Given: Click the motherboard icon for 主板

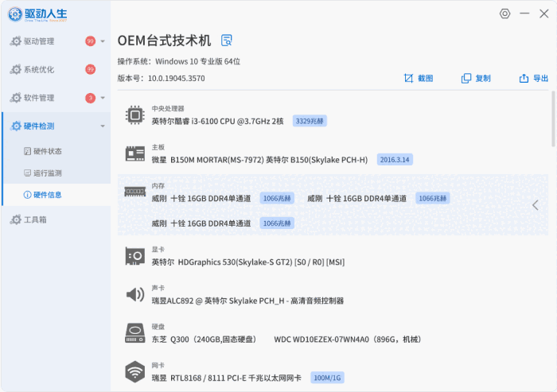Looking at the screenshot, I should coord(135,153).
